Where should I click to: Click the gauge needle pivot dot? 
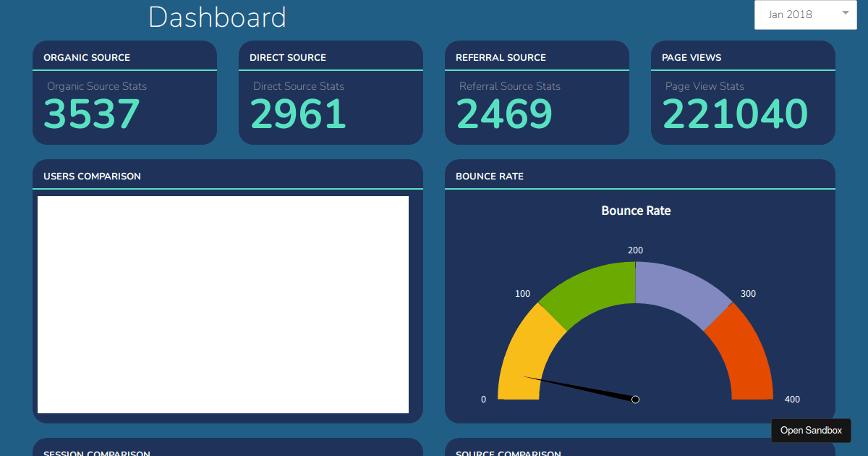(x=635, y=400)
